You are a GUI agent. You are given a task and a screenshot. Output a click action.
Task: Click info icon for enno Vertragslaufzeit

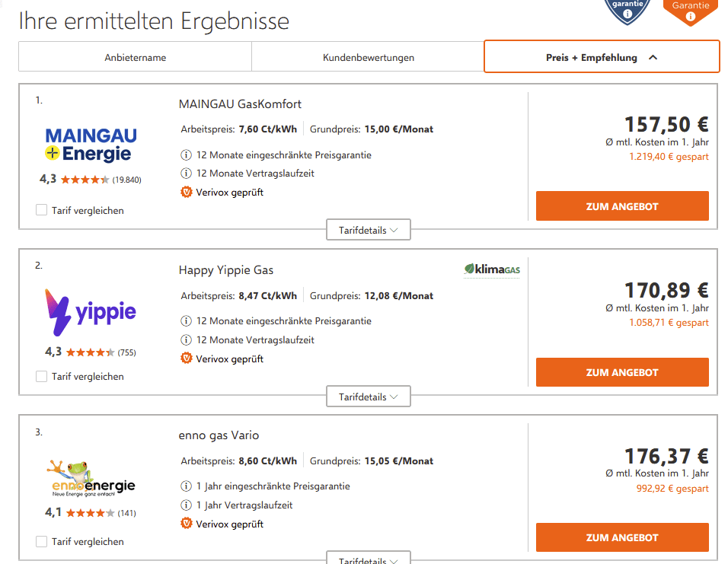coord(186,505)
